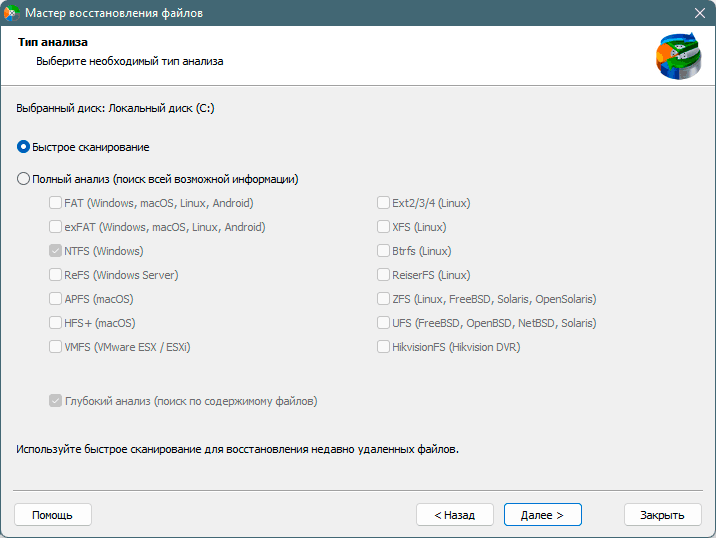The image size is (716, 538).
Task: Tick the FAT file system checkbox
Action: click(x=55, y=203)
